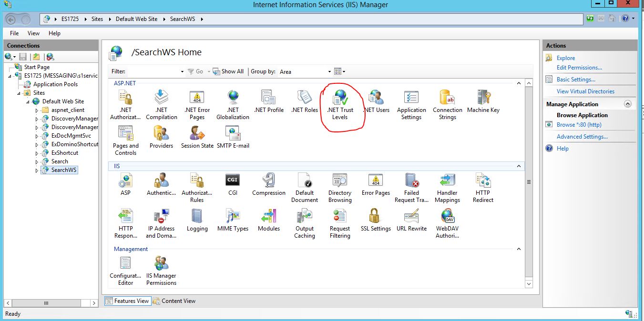Viewport: 644px width, 321px height.
Task: Open the View menu
Action: (33, 33)
